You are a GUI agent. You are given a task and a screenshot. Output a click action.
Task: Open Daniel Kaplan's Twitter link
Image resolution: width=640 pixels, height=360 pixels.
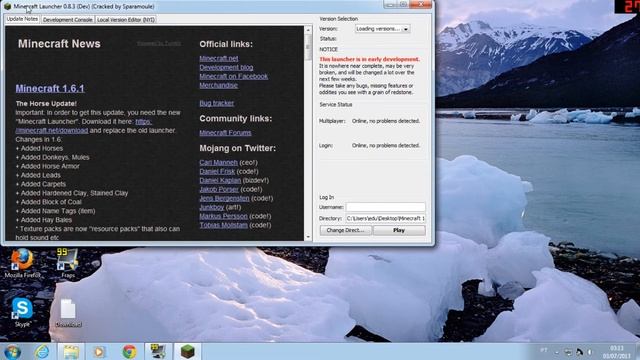(x=220, y=180)
